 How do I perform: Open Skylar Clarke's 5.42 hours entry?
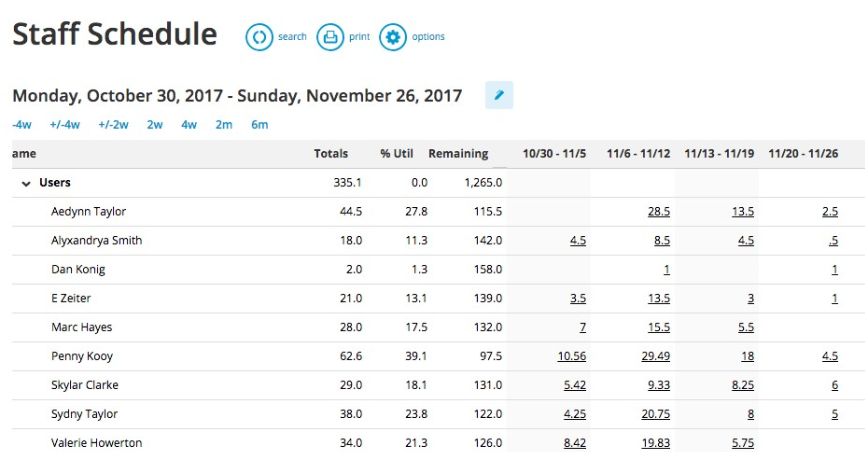click(x=574, y=386)
